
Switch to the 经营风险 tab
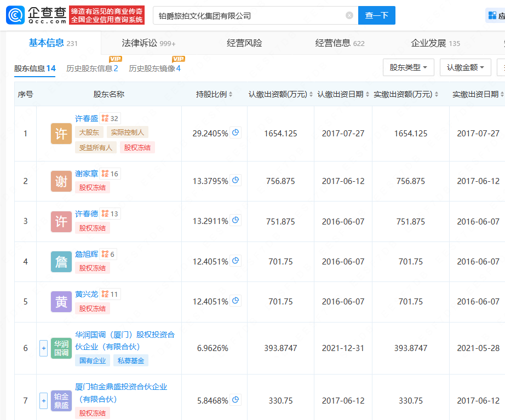[x=244, y=43]
